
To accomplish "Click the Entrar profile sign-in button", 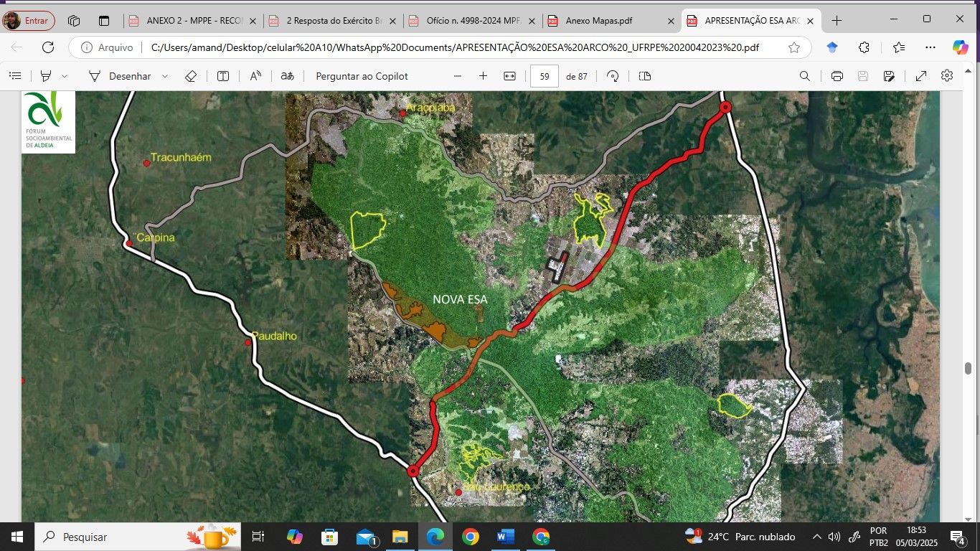I will 29,21.
